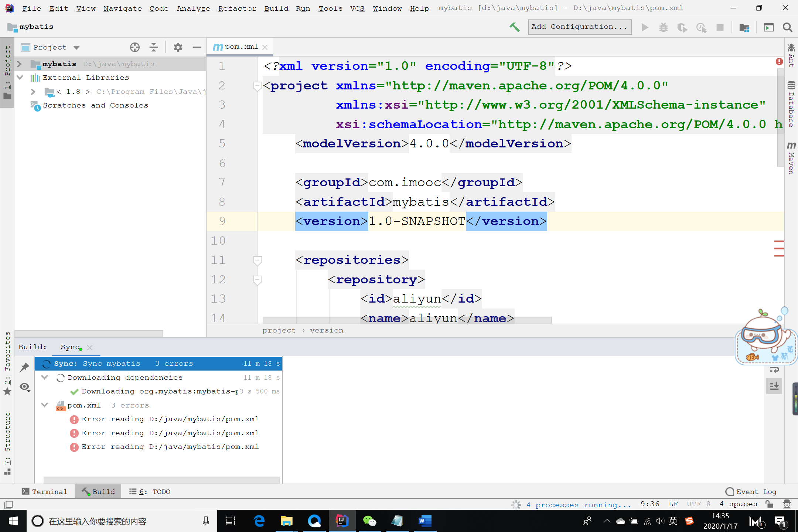Click tool windows toggle icon bottom-left
The image size is (798, 532).
[8, 505]
